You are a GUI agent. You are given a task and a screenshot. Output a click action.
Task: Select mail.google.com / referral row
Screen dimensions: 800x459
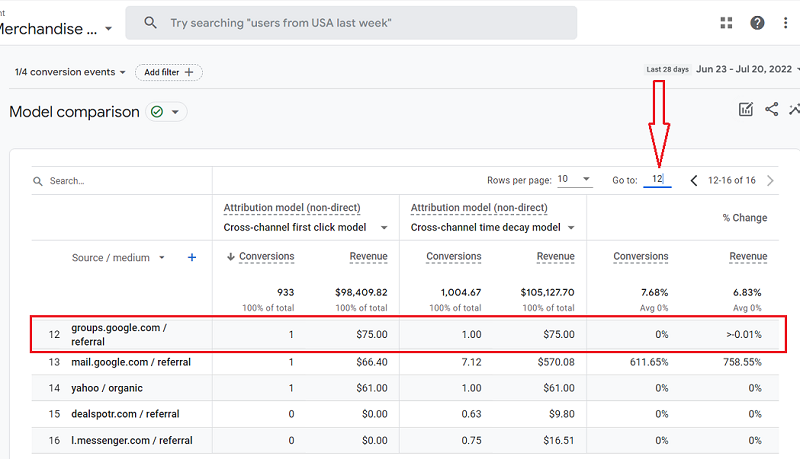point(405,362)
